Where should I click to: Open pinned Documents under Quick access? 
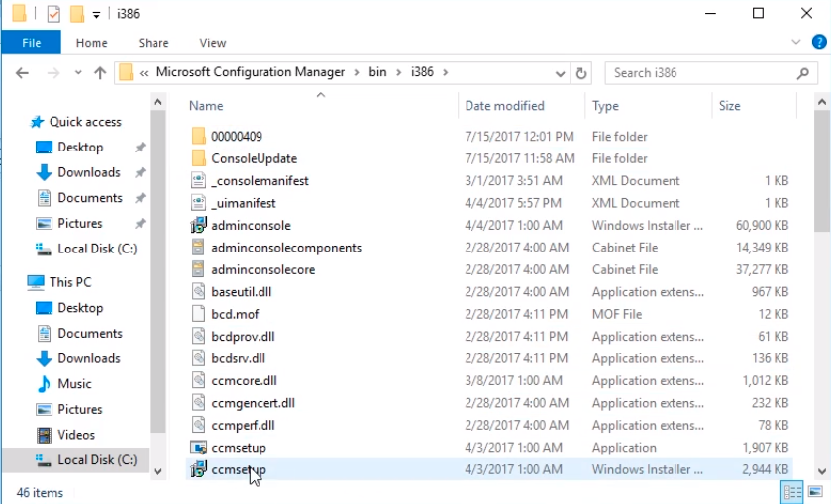point(89,198)
